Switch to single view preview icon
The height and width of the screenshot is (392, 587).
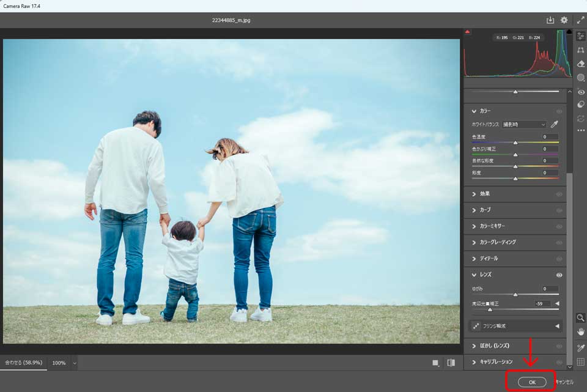point(435,363)
